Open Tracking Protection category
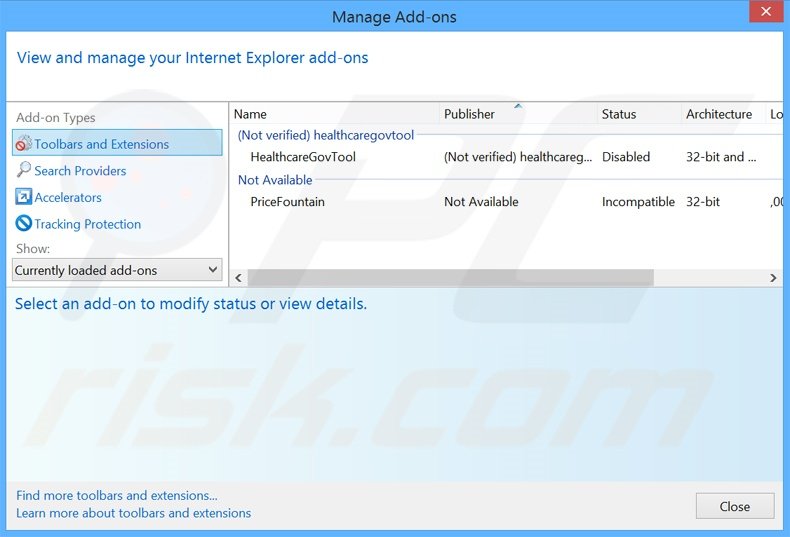This screenshot has height=537, width=790. coord(88,224)
